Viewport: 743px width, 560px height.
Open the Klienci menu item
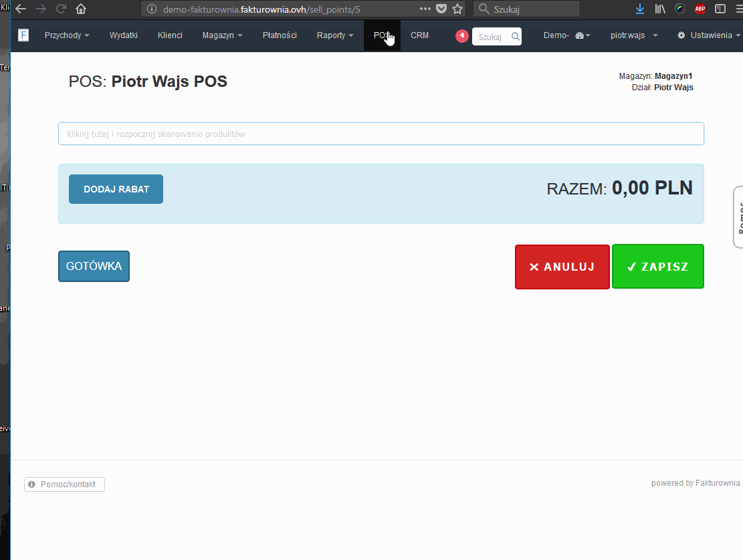click(170, 35)
